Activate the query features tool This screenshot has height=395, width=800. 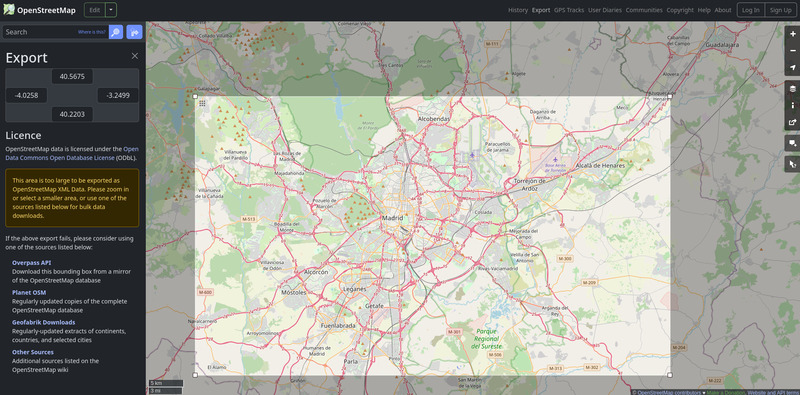pos(792,164)
